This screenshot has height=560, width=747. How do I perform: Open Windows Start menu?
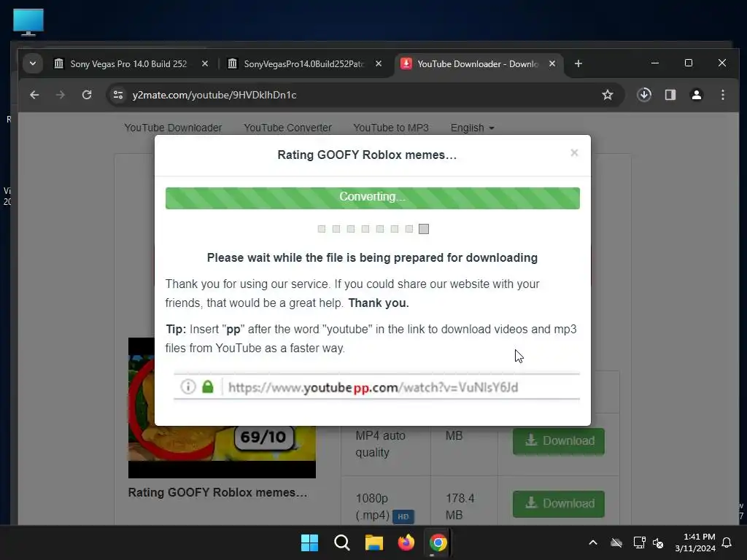pos(309,542)
